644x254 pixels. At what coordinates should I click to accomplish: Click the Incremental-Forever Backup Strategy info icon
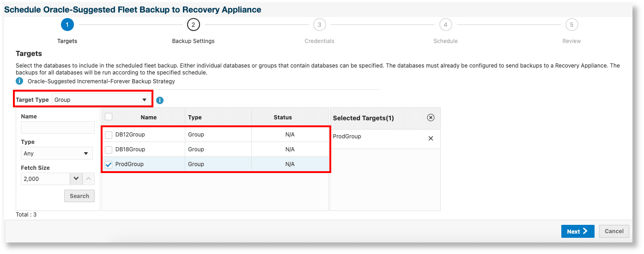[x=19, y=81]
